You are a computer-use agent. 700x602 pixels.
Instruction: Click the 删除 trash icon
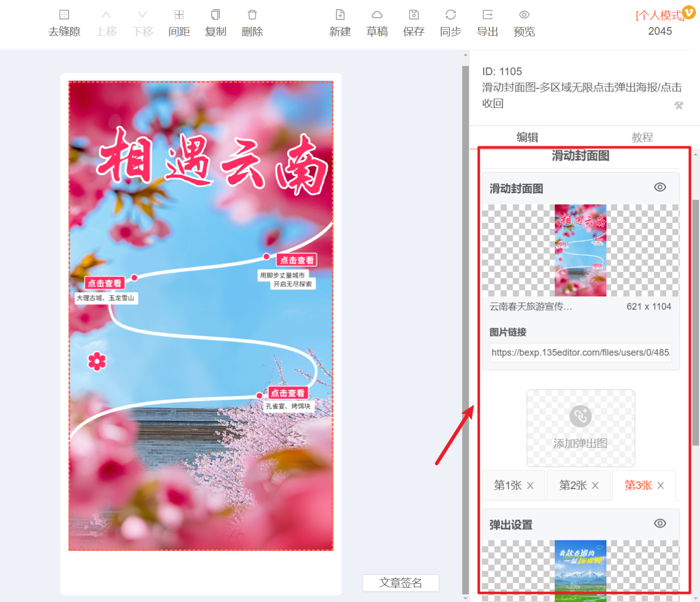point(252,15)
